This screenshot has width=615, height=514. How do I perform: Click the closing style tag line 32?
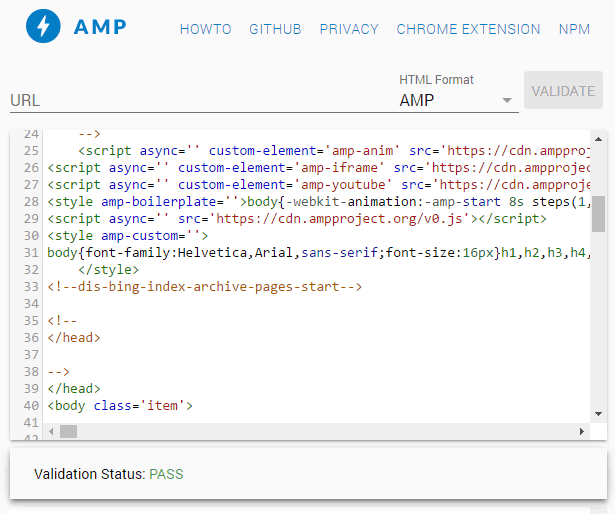click(108, 270)
